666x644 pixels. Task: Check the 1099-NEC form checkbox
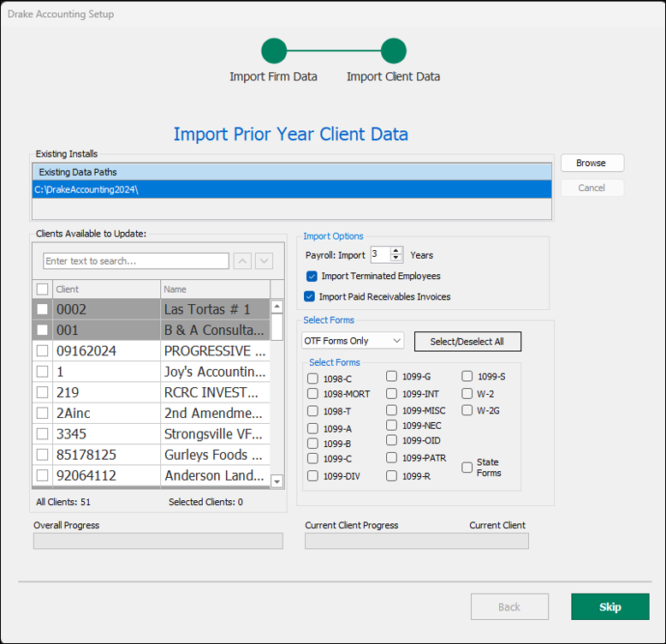point(391,425)
